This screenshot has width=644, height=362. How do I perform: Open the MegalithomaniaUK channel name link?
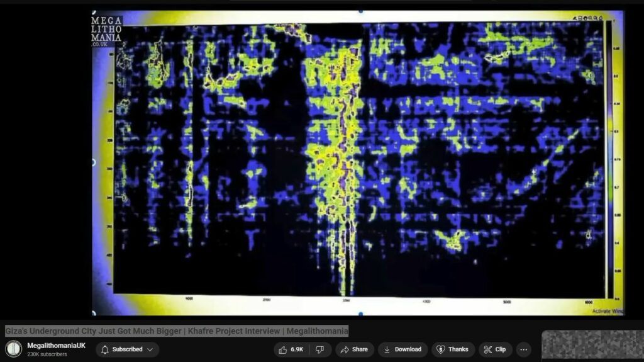pyautogui.click(x=56, y=346)
